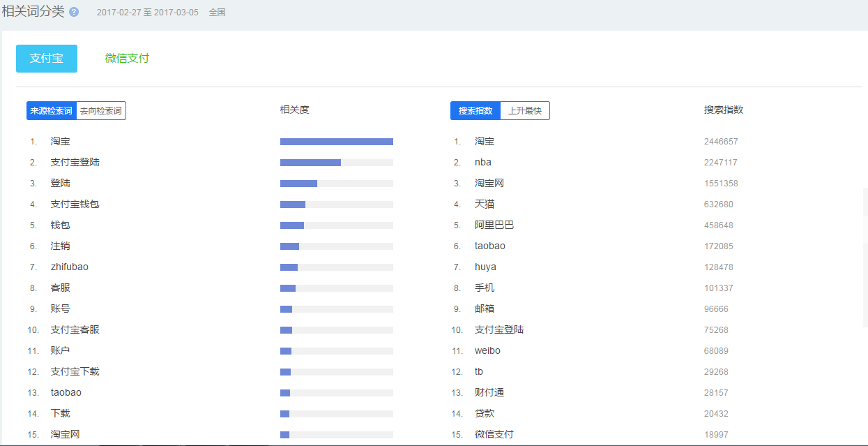Click the search index value 1551358
This screenshot has height=446, width=868.
(721, 184)
